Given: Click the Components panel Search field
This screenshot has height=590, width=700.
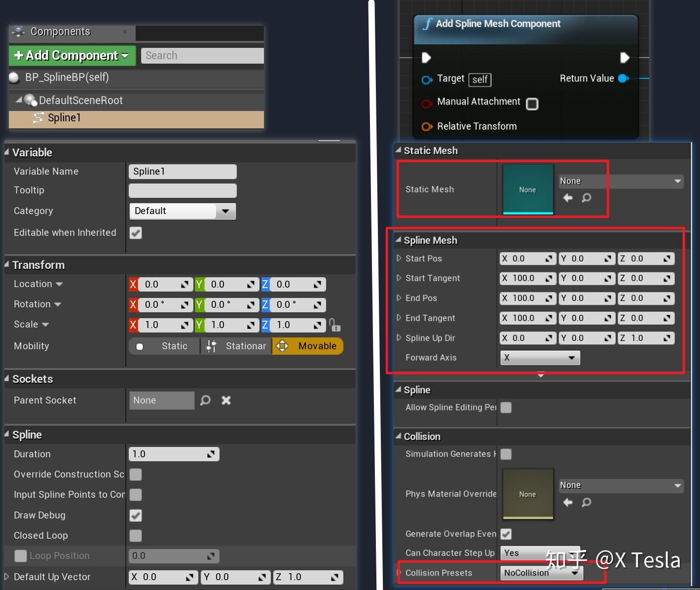Looking at the screenshot, I should tap(202, 55).
